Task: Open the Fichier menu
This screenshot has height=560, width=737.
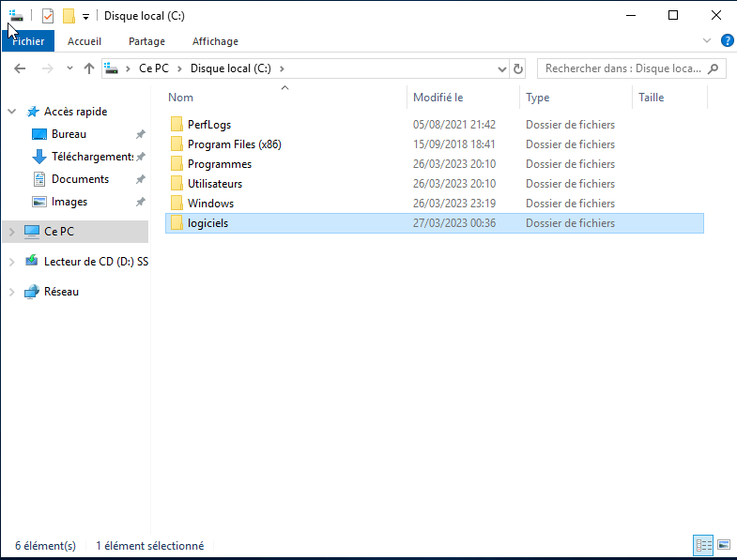Action: (x=28, y=41)
